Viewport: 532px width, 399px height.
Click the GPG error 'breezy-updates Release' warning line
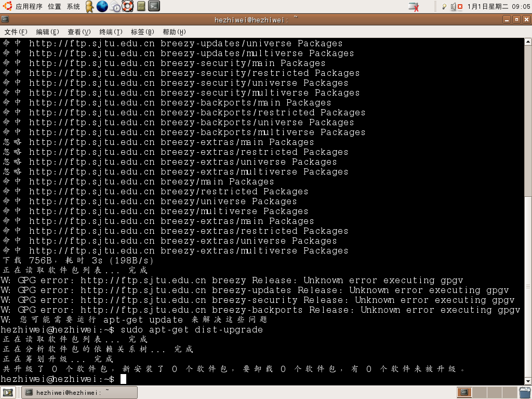255,290
